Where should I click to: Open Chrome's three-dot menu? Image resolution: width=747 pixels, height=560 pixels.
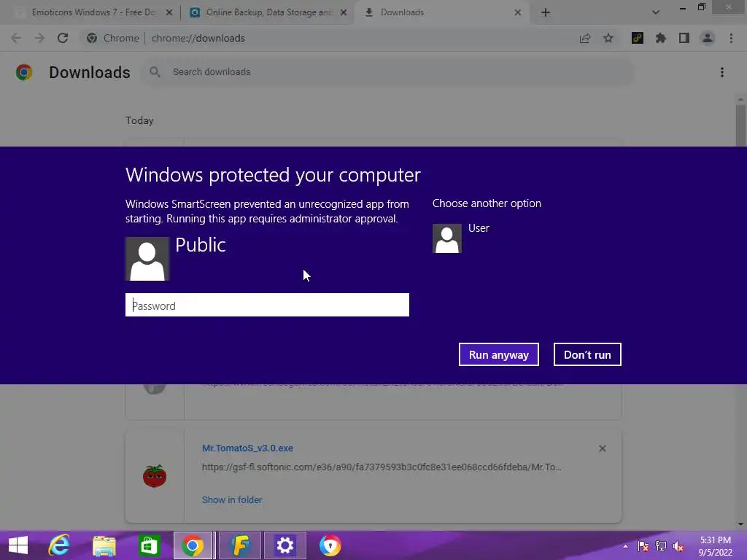pyautogui.click(x=731, y=38)
